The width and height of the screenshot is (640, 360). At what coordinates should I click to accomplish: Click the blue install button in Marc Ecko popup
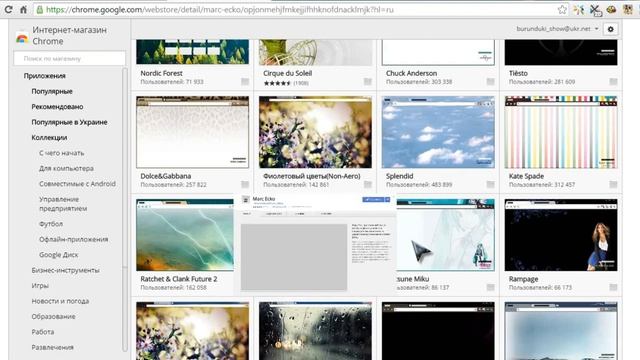click(373, 200)
